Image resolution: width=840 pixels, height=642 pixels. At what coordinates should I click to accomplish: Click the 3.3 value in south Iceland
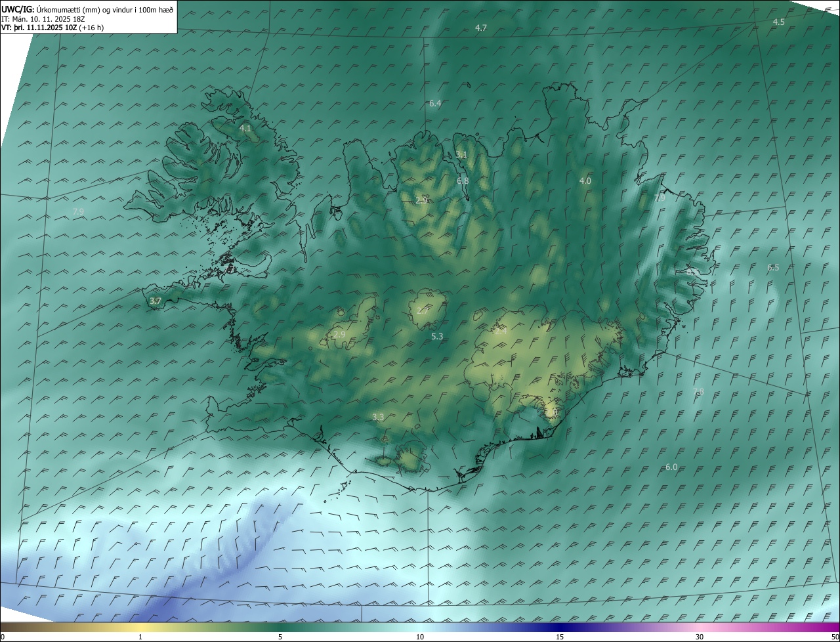(378, 417)
